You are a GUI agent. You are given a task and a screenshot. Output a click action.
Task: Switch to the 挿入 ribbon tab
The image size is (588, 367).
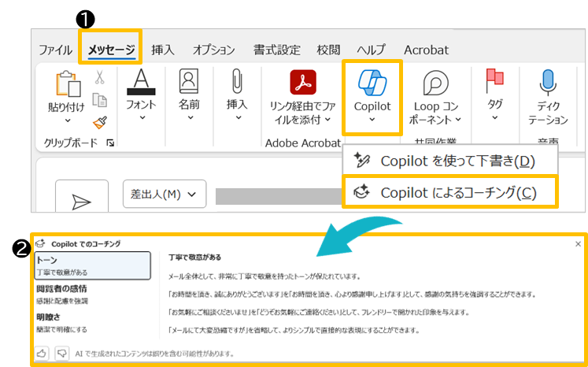[x=163, y=50]
